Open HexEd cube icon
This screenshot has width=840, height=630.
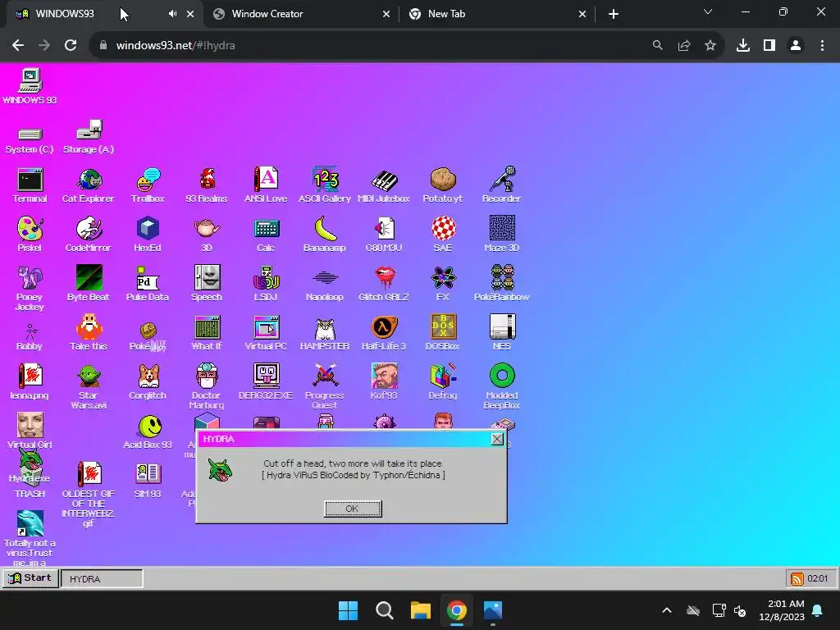pos(148,234)
